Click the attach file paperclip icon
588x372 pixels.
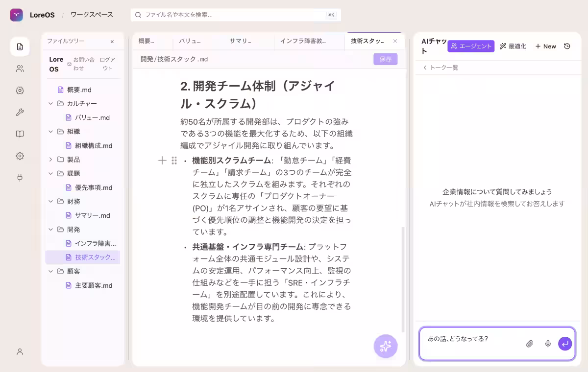(x=530, y=344)
